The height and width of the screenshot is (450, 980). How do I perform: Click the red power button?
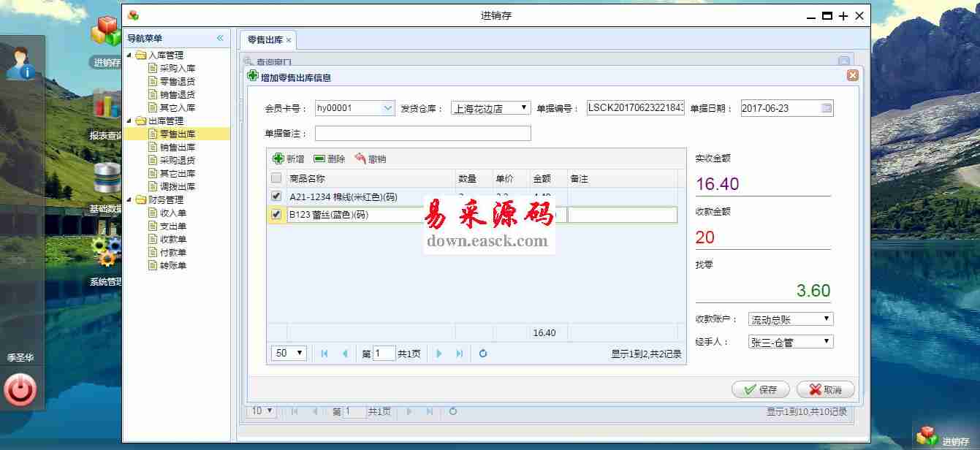click(x=20, y=390)
